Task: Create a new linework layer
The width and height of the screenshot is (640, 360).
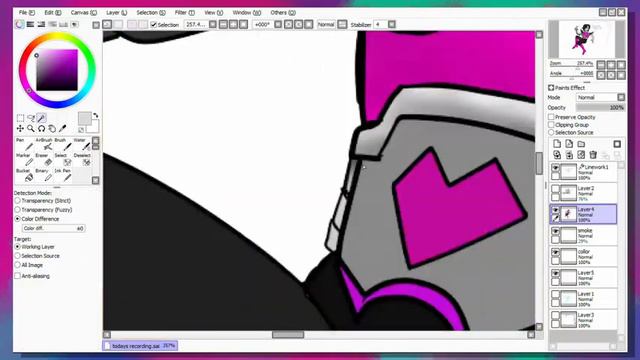Action: tap(569, 144)
